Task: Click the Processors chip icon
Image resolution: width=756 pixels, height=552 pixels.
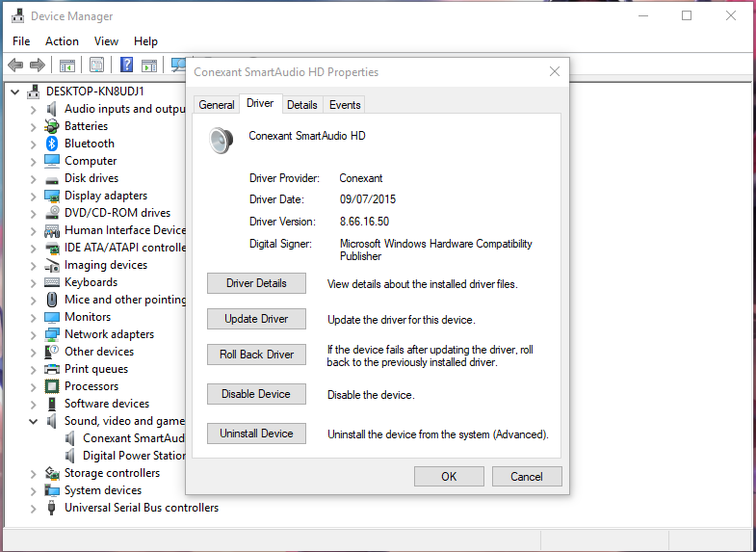Action: coord(52,386)
